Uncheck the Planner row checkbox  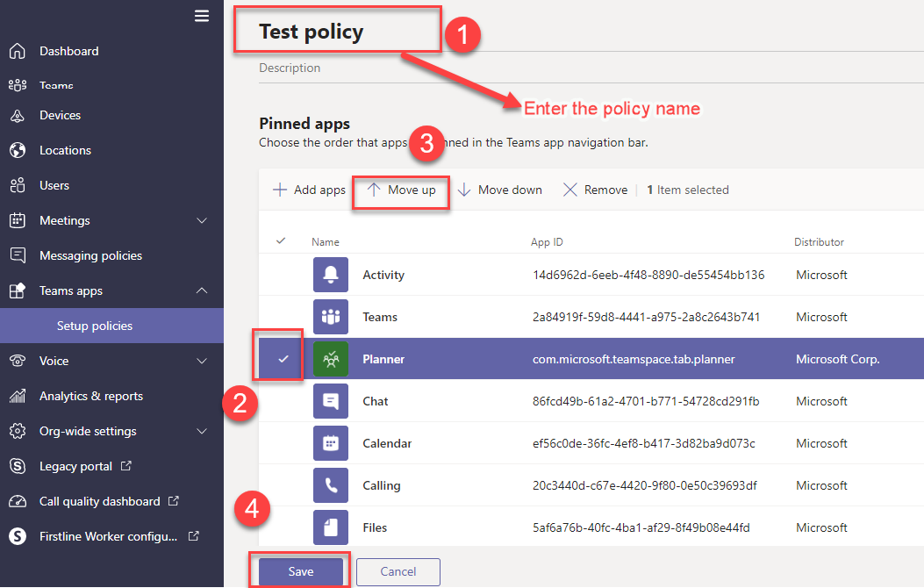point(281,359)
